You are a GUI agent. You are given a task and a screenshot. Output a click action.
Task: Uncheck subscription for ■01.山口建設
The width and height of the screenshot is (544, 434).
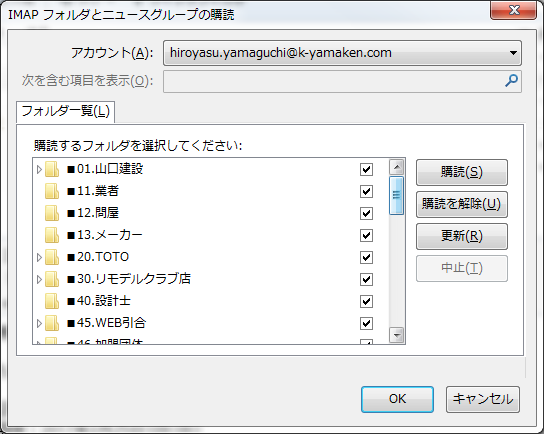pyautogui.click(x=366, y=170)
